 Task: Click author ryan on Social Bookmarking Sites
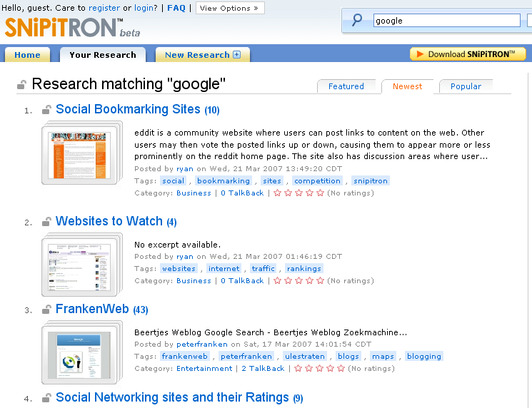[184, 169]
